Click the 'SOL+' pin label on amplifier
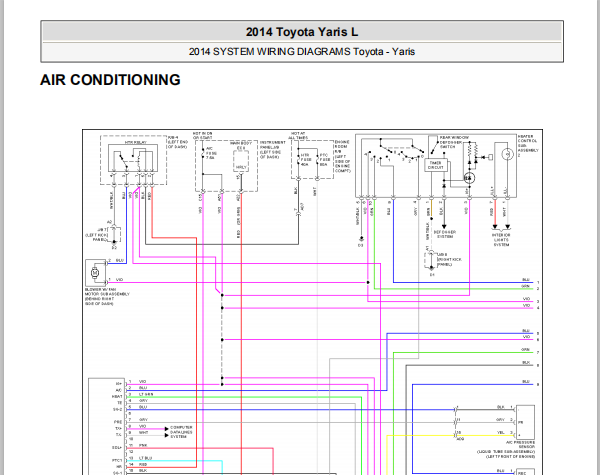Viewport: 600px width, 475px height. pos(117,447)
